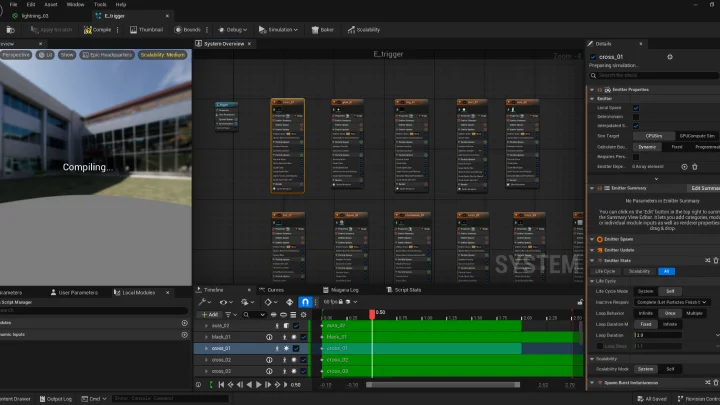Open the Thumbnail tool

point(146,30)
